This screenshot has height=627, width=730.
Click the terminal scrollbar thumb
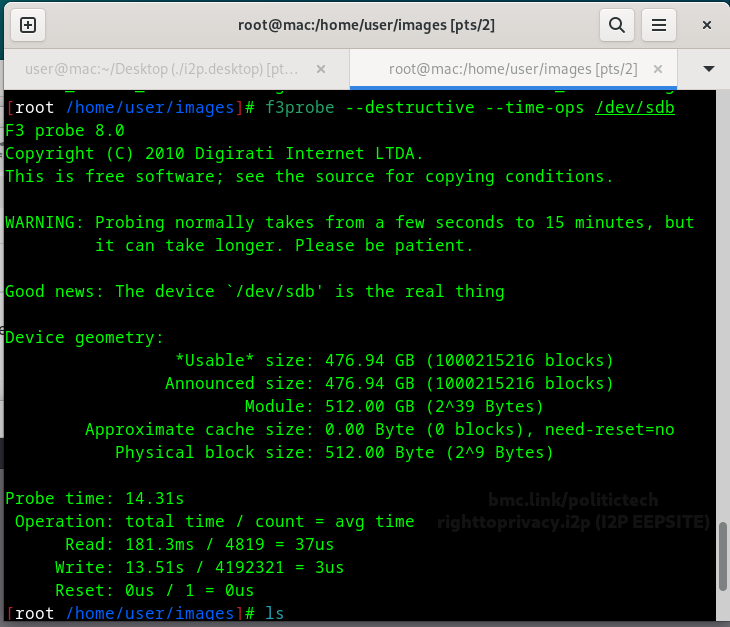point(721,557)
